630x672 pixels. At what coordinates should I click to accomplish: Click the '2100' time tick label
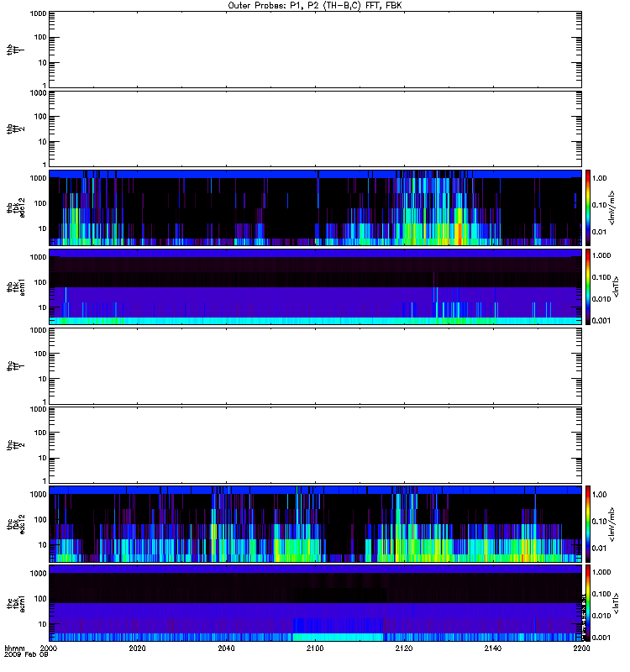315,648
